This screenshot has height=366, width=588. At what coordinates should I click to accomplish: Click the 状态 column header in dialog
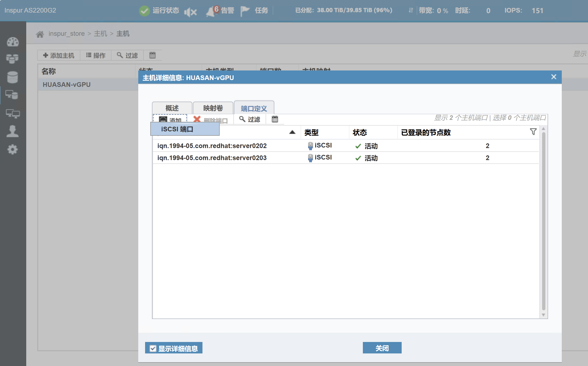373,132
